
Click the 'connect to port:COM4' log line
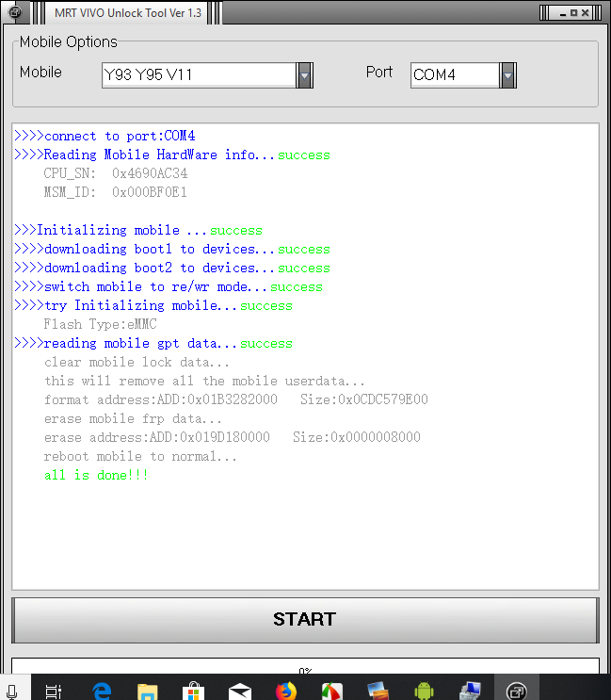tap(105, 136)
